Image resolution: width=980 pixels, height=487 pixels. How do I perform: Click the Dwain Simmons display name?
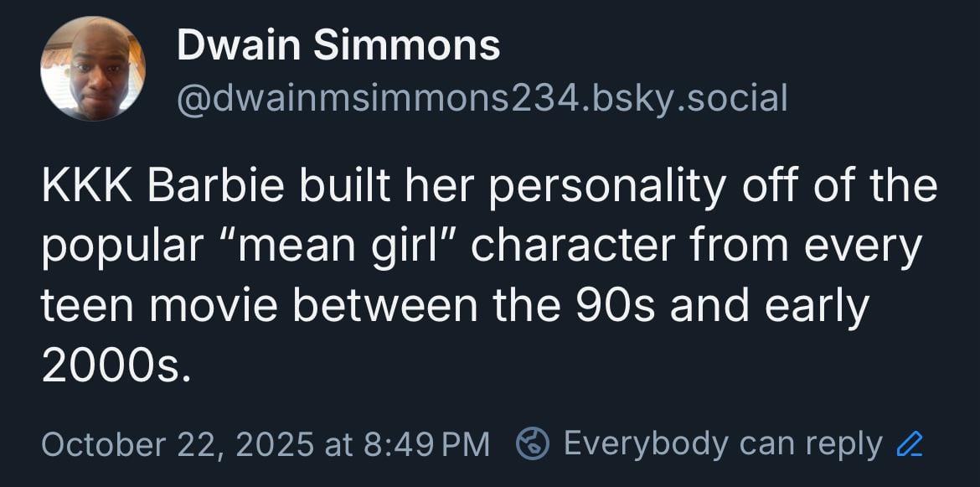338,45
